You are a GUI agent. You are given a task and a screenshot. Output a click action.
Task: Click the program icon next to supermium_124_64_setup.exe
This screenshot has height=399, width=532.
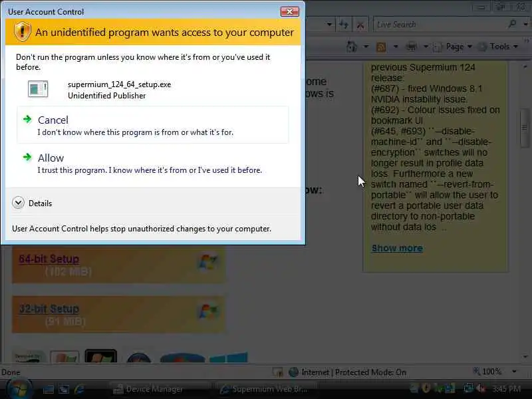(38, 89)
